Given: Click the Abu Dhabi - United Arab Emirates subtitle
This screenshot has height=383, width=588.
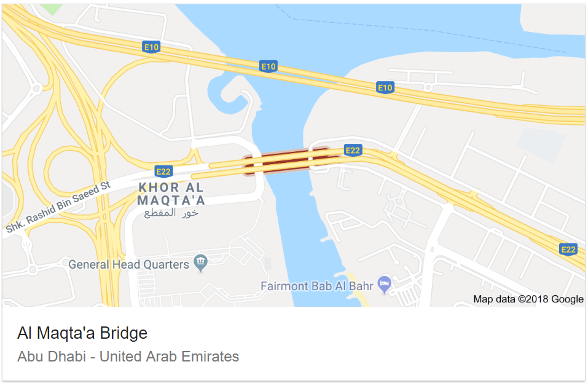Looking at the screenshot, I should pyautogui.click(x=128, y=357).
